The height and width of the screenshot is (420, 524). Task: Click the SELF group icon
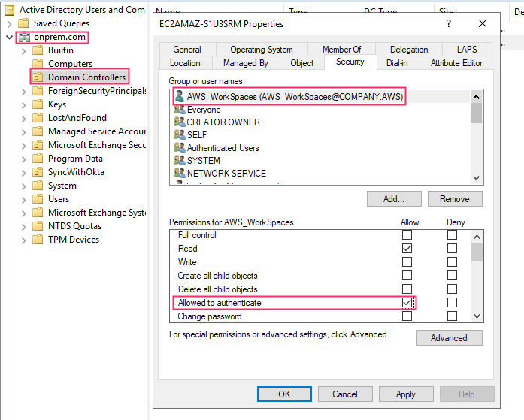point(180,135)
